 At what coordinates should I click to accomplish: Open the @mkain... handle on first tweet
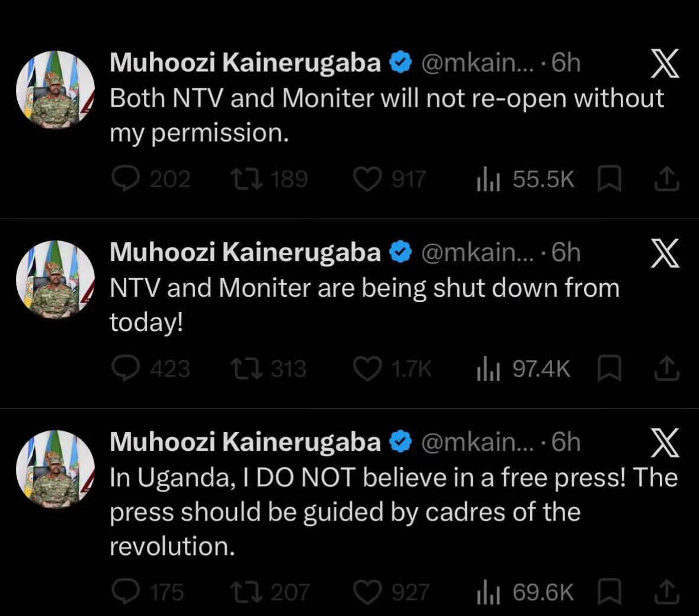477,63
